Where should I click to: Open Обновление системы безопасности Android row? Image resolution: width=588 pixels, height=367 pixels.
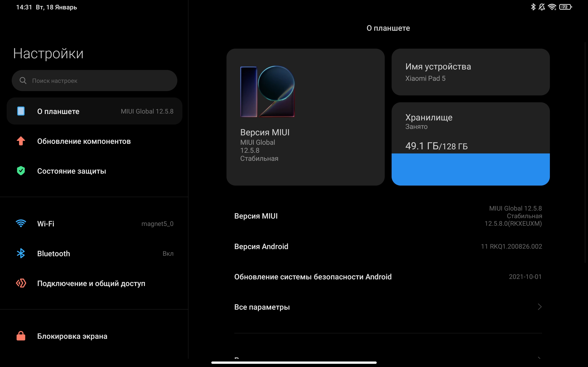click(x=388, y=277)
